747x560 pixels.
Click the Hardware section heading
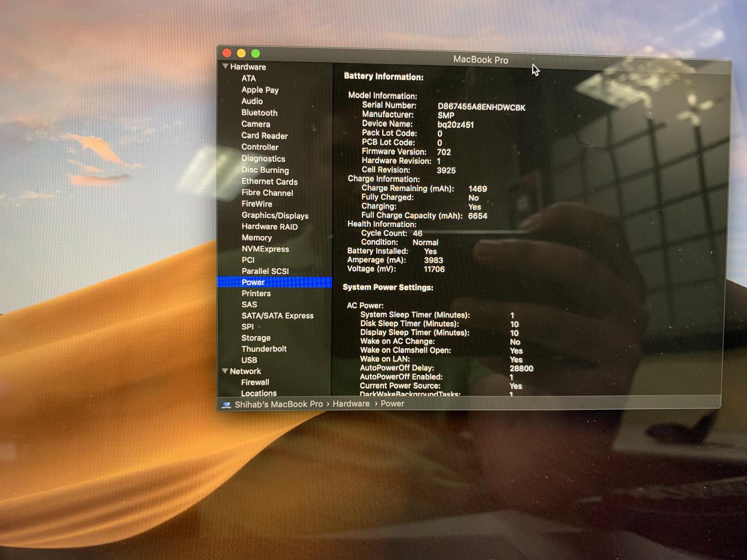pyautogui.click(x=248, y=67)
